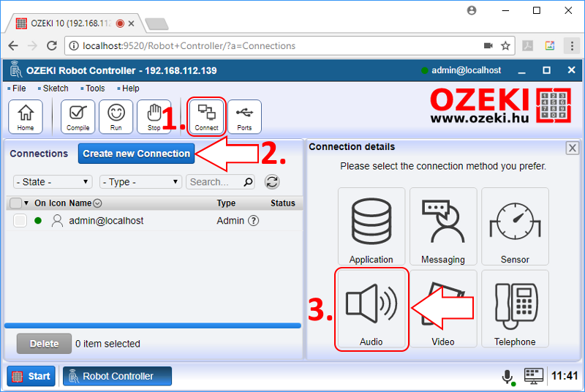585x392 pixels.
Task: Choose the Video connection method
Action: 443,309
